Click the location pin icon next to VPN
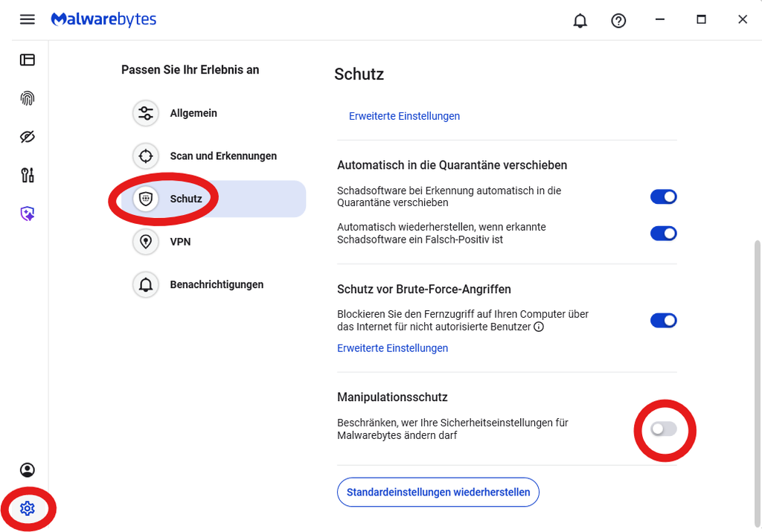 point(146,242)
